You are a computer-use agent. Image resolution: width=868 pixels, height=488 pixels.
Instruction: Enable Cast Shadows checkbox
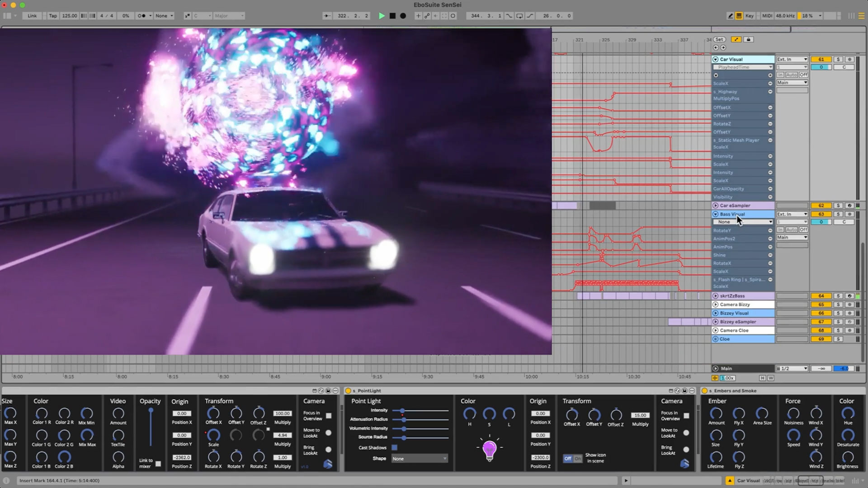395,448
